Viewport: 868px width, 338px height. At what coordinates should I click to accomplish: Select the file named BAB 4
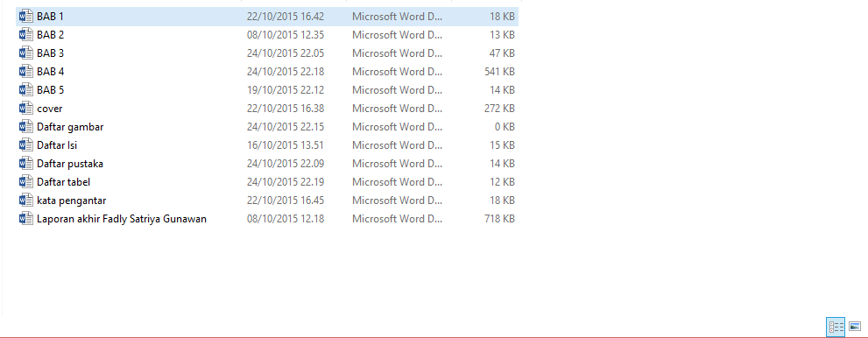point(51,71)
